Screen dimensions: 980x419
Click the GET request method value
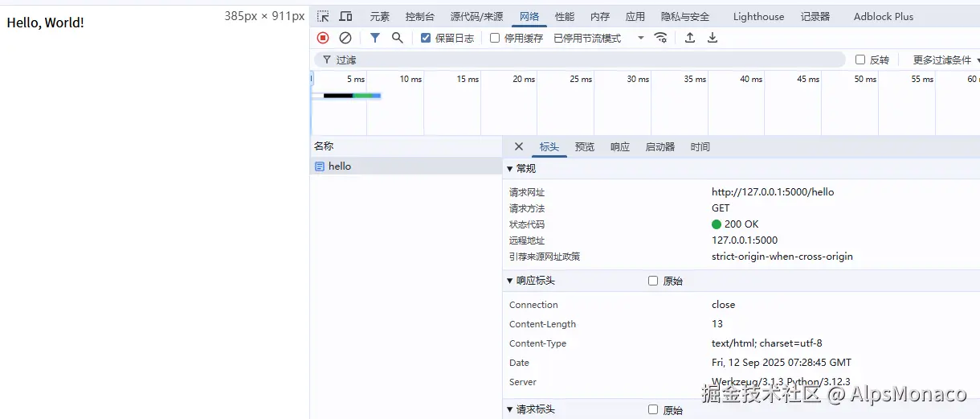[x=721, y=208]
